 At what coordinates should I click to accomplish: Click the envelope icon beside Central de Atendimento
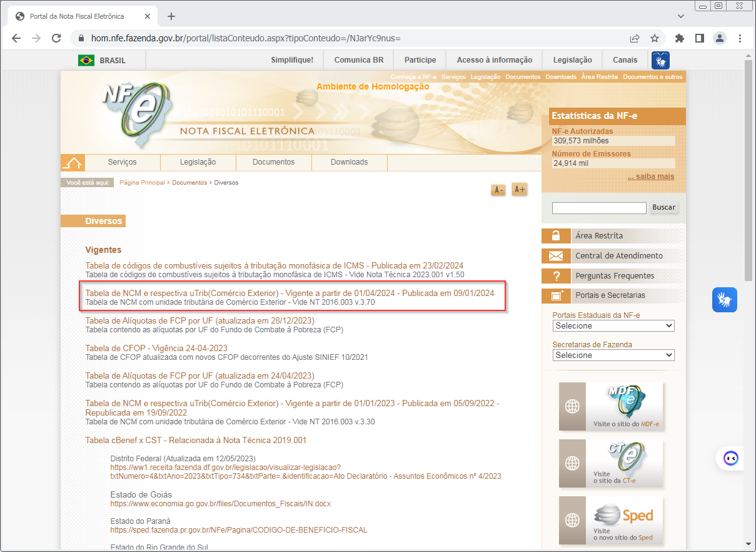[x=555, y=256]
